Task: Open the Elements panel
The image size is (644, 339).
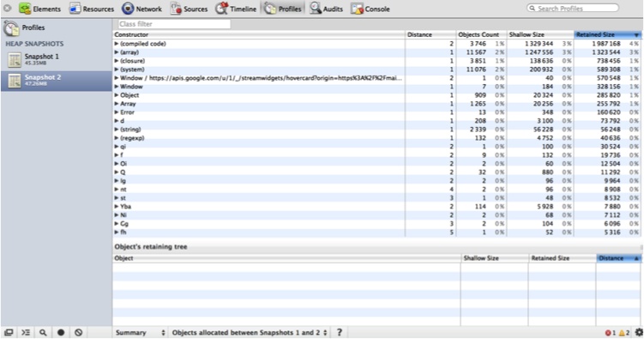Action: [40, 9]
